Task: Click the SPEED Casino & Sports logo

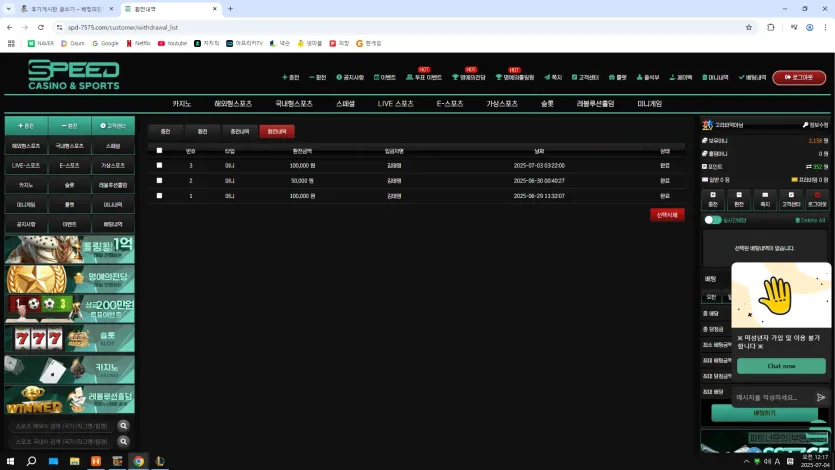Action: (x=73, y=75)
